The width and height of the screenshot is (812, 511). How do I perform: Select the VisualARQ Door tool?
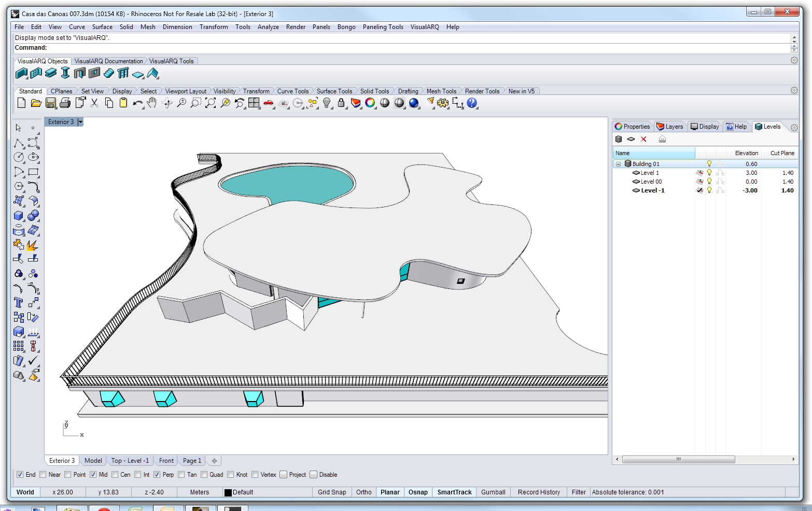click(79, 73)
